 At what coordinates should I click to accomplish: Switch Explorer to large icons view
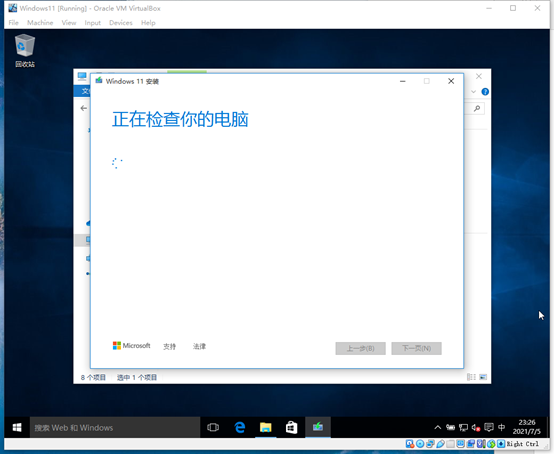483,377
